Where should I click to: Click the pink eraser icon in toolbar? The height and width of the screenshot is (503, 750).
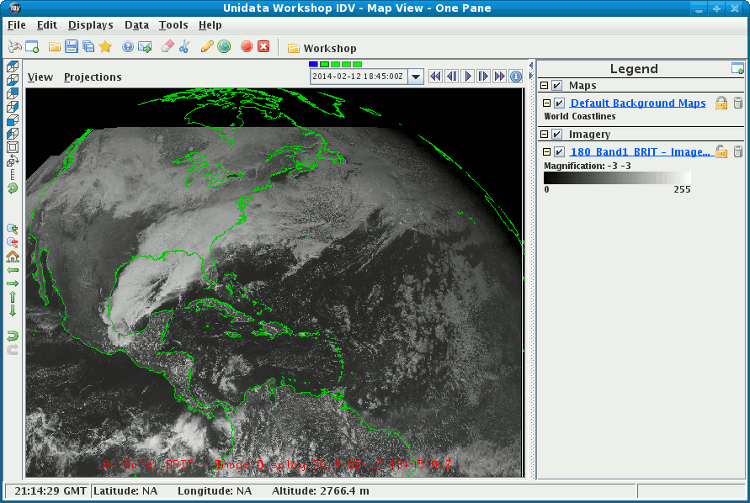tap(167, 47)
